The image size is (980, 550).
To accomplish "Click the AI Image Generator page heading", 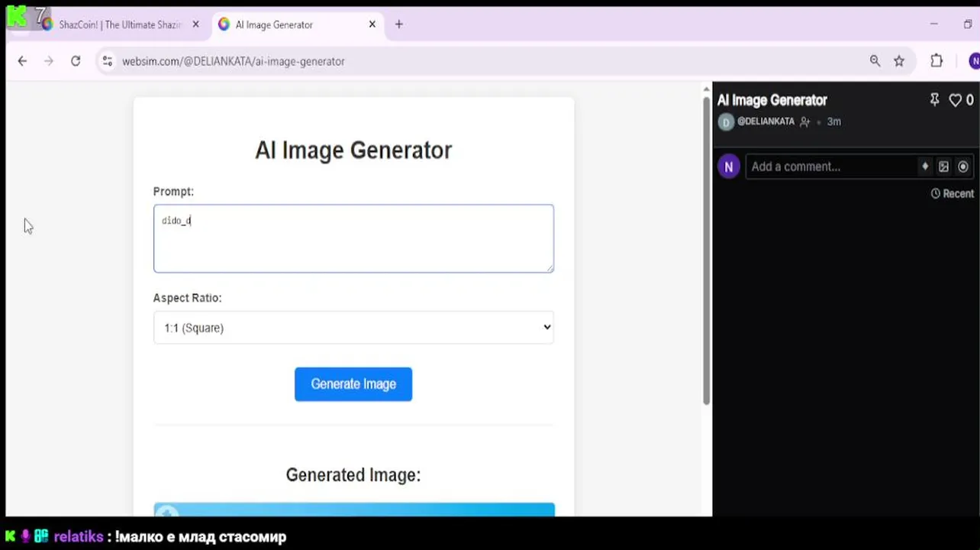I will (353, 150).
